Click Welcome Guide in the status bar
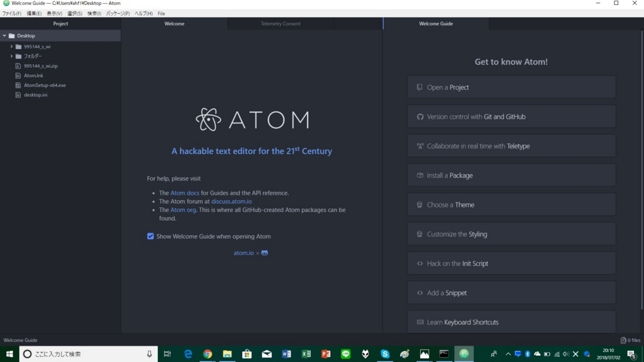 [21, 340]
